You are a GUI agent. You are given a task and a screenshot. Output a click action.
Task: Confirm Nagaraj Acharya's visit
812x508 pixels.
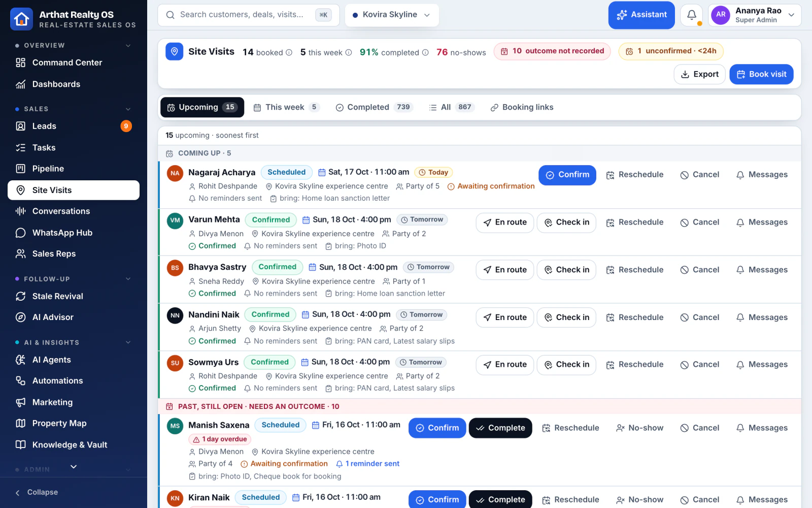(567, 175)
